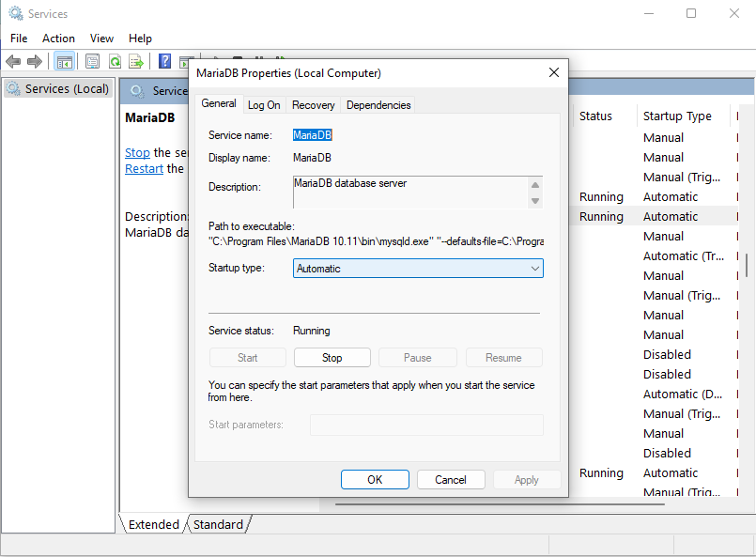Close the MariaDB Properties dialog with X
756x557 pixels.
click(554, 72)
